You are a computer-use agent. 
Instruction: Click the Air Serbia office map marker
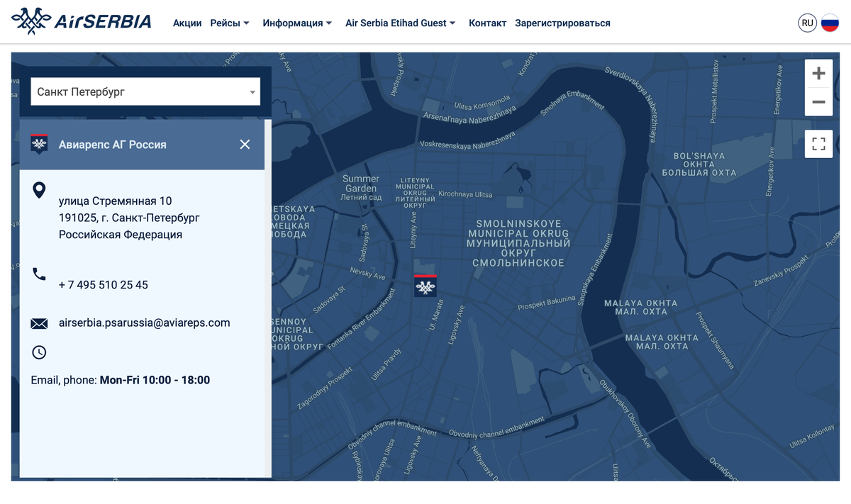pyautogui.click(x=425, y=286)
